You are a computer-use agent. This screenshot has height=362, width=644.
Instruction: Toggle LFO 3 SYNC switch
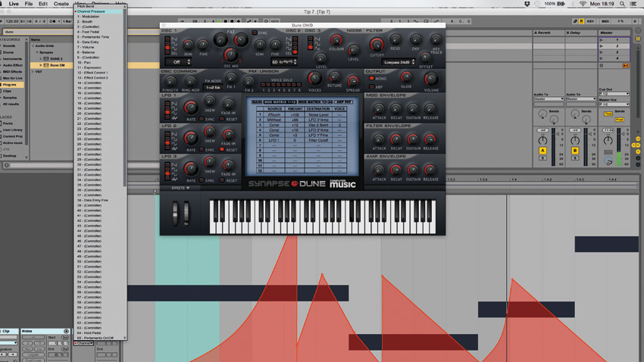click(202, 180)
